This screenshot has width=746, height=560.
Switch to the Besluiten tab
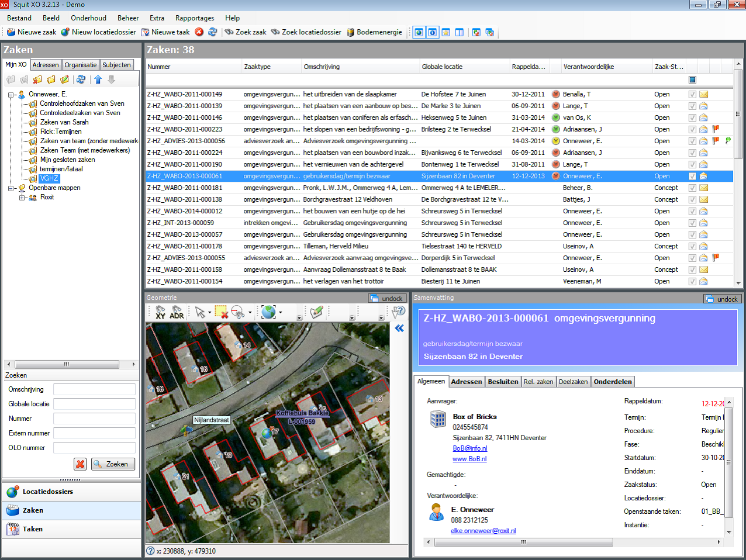(503, 382)
